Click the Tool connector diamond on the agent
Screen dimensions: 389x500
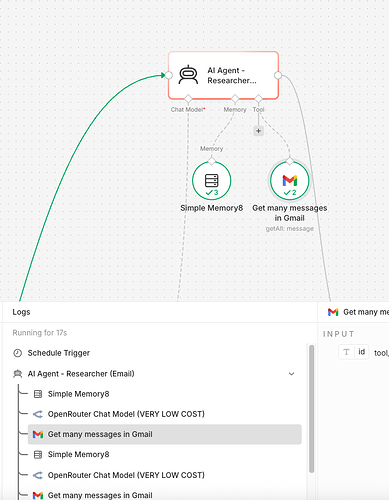coord(258,99)
